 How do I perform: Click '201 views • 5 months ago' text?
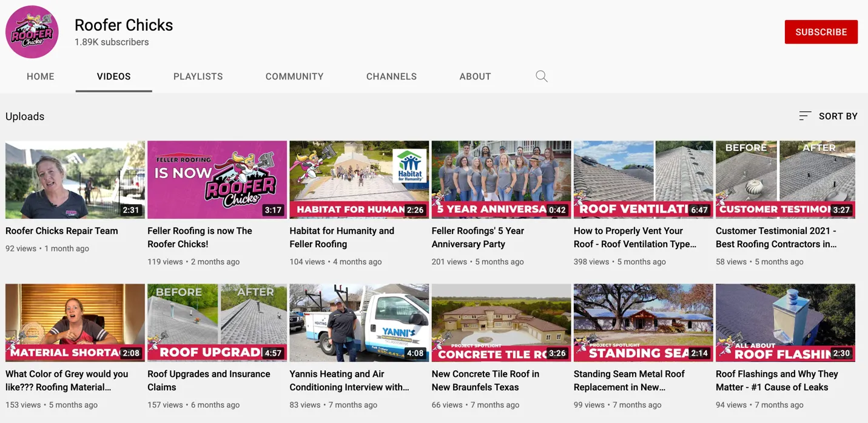[477, 262]
